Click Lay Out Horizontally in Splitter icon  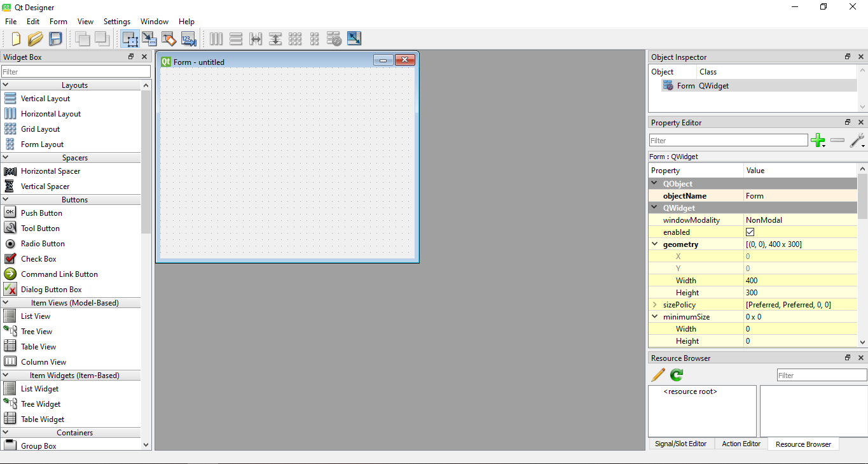click(256, 39)
